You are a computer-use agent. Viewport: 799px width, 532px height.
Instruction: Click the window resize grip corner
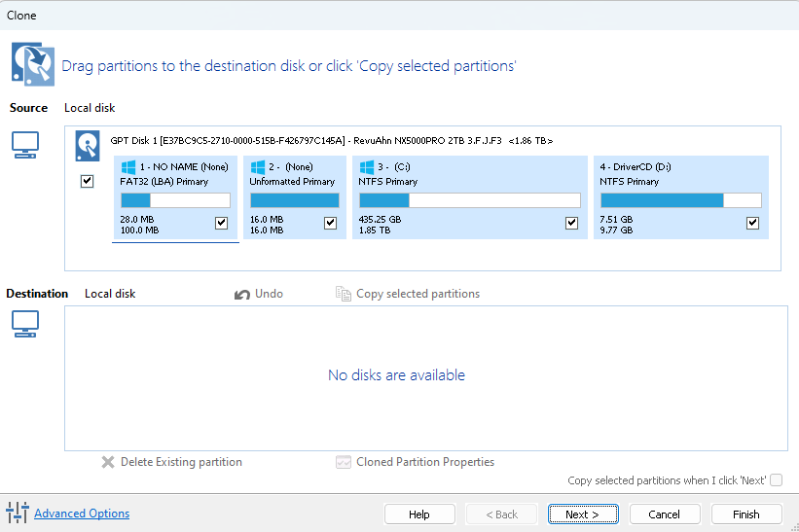point(794,527)
